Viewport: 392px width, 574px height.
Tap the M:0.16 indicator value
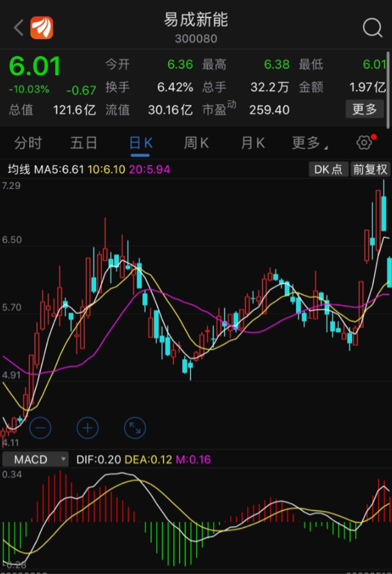193,459
